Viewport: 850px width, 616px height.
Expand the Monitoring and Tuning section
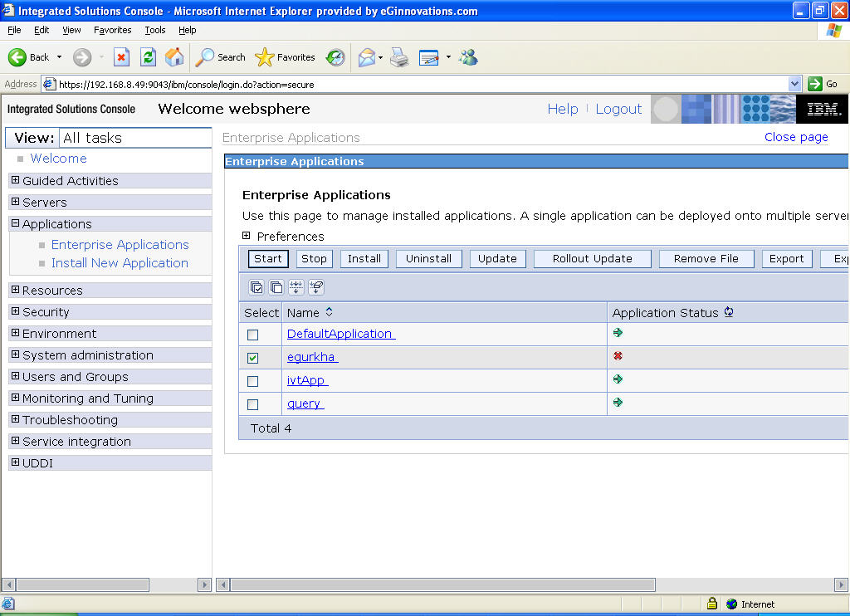[x=15, y=398]
